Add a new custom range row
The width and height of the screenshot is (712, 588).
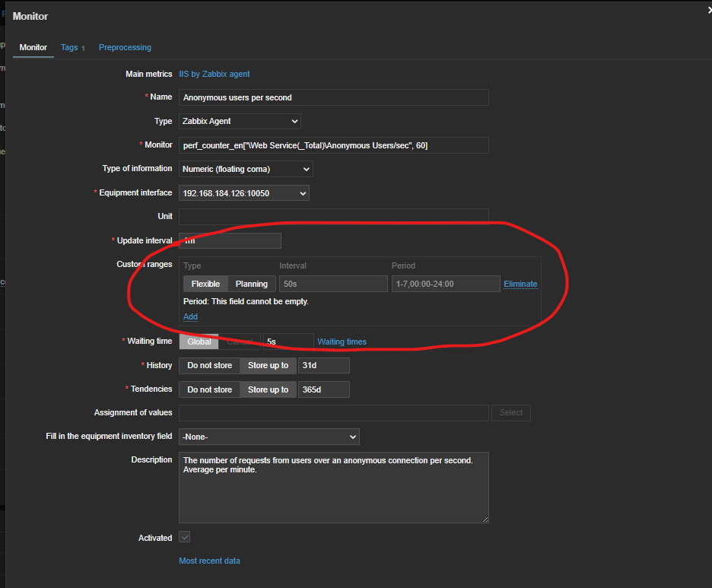pyautogui.click(x=190, y=316)
